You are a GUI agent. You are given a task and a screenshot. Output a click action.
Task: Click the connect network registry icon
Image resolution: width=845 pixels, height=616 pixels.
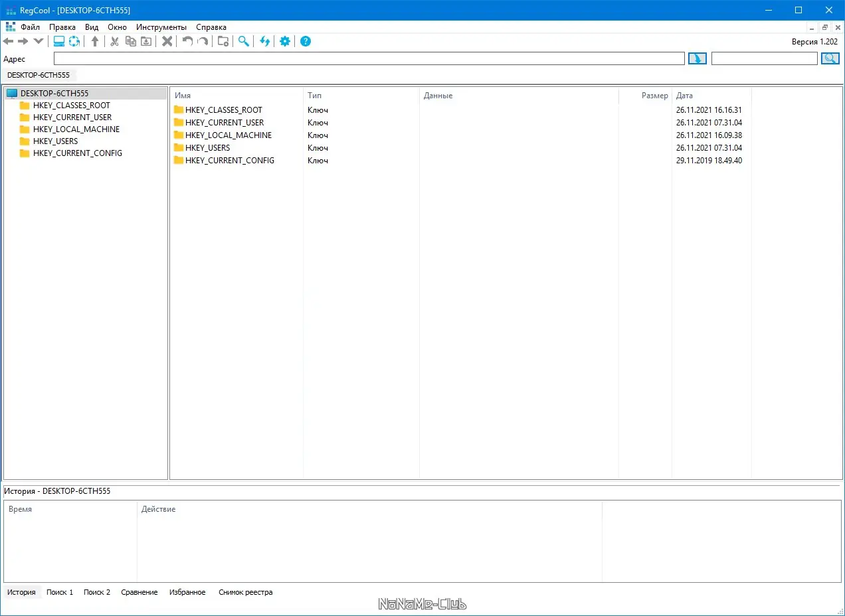pyautogui.click(x=74, y=41)
